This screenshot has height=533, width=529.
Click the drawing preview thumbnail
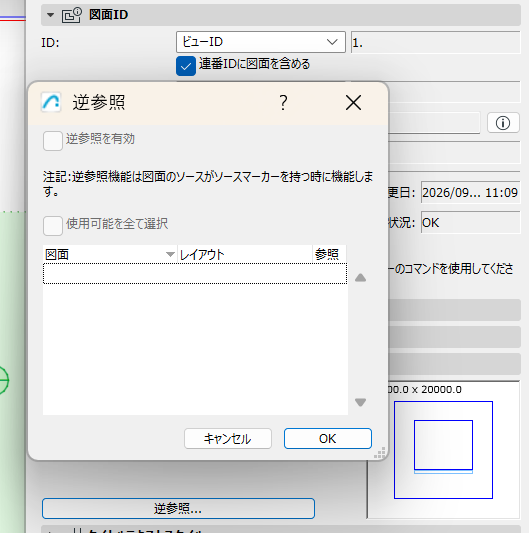point(443,449)
